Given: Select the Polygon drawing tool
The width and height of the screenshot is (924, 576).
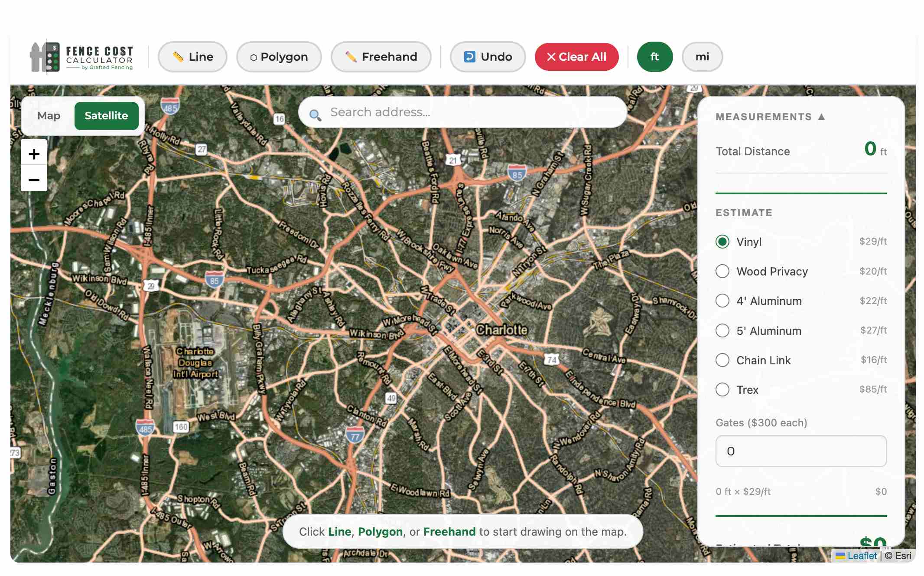Looking at the screenshot, I should [x=279, y=57].
